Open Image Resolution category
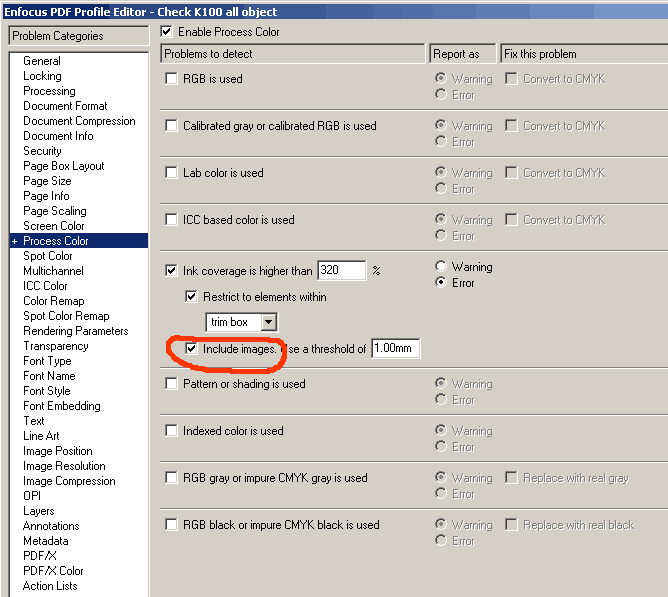 [64, 466]
